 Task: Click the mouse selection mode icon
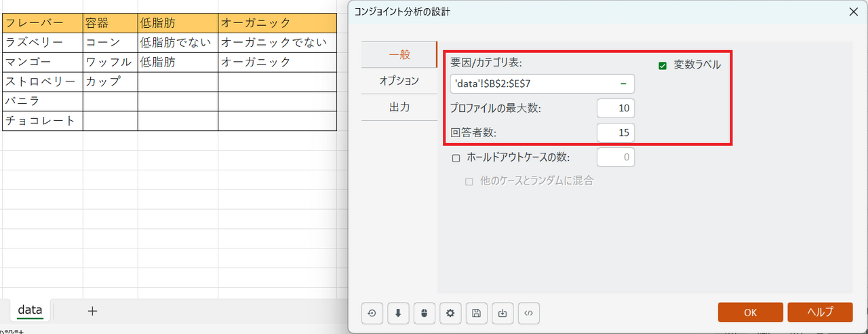coord(425,313)
